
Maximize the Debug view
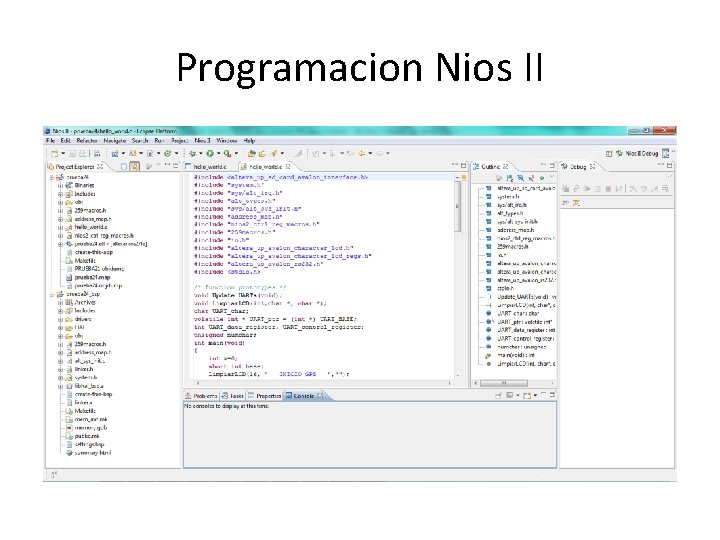coord(669,166)
